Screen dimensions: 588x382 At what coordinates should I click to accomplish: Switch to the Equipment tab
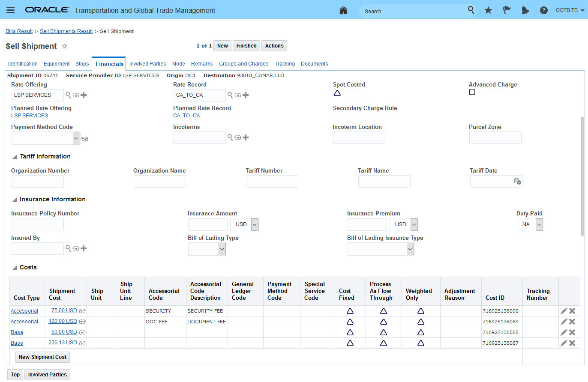57,64
